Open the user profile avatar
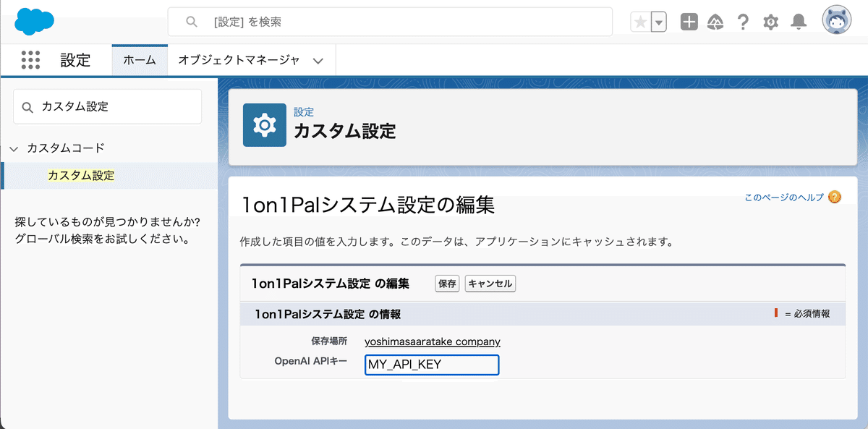This screenshot has height=429, width=868. pyautogui.click(x=837, y=21)
